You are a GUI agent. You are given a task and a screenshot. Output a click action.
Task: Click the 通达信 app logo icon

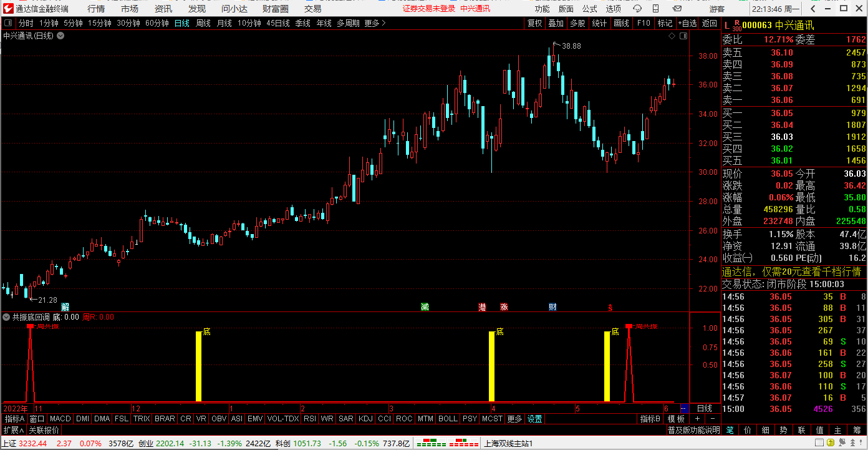click(8, 9)
